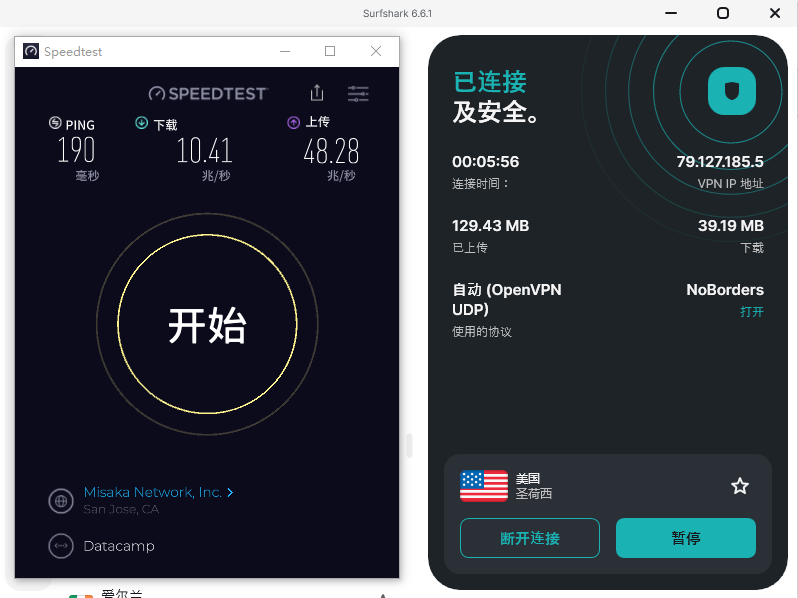The height and width of the screenshot is (598, 798).
Task: Close the Surfshark 6.6.1 window
Action: click(775, 13)
